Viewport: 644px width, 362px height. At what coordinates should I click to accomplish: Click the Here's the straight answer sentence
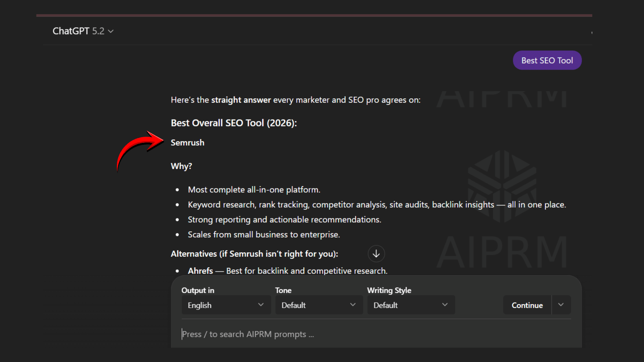(x=296, y=100)
